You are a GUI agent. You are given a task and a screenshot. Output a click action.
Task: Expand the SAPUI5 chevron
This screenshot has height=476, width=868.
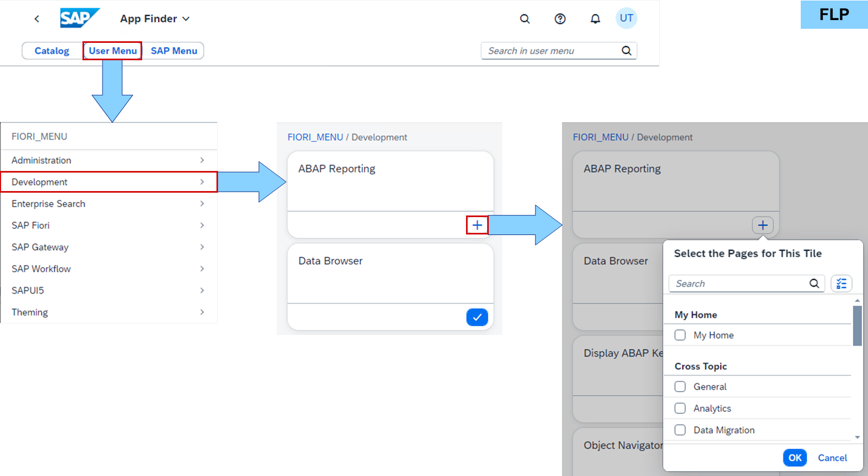pyautogui.click(x=202, y=290)
